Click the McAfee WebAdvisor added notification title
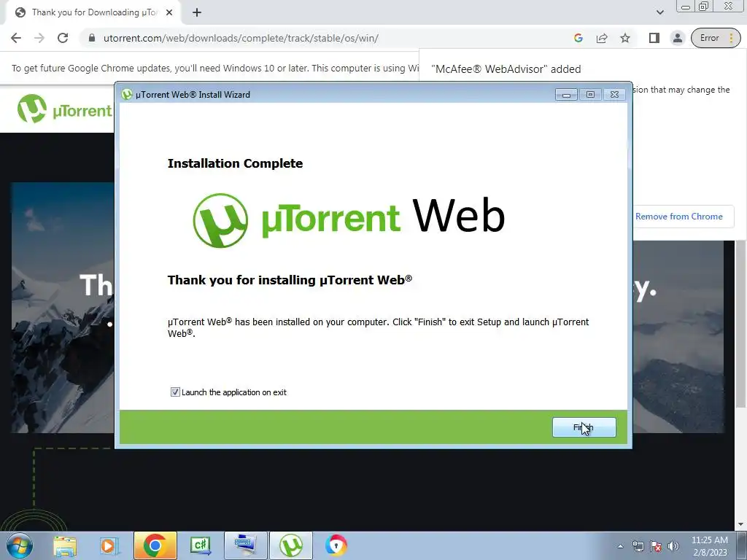This screenshot has width=747, height=560. tap(506, 69)
